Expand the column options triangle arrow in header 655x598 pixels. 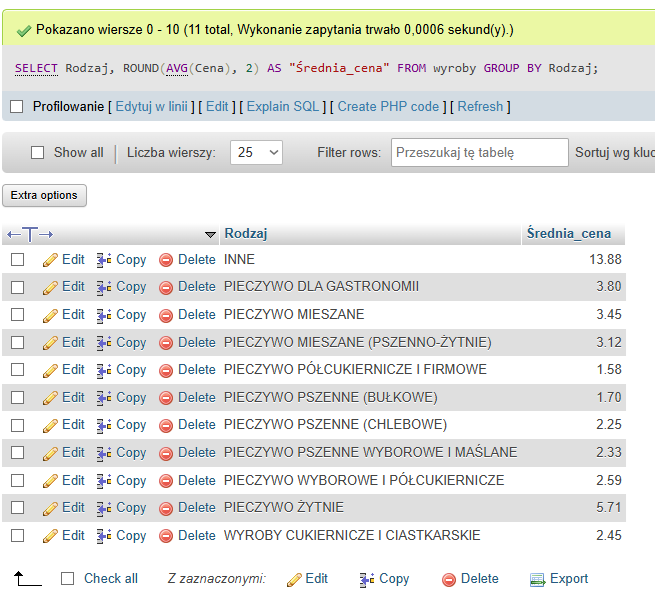210,235
